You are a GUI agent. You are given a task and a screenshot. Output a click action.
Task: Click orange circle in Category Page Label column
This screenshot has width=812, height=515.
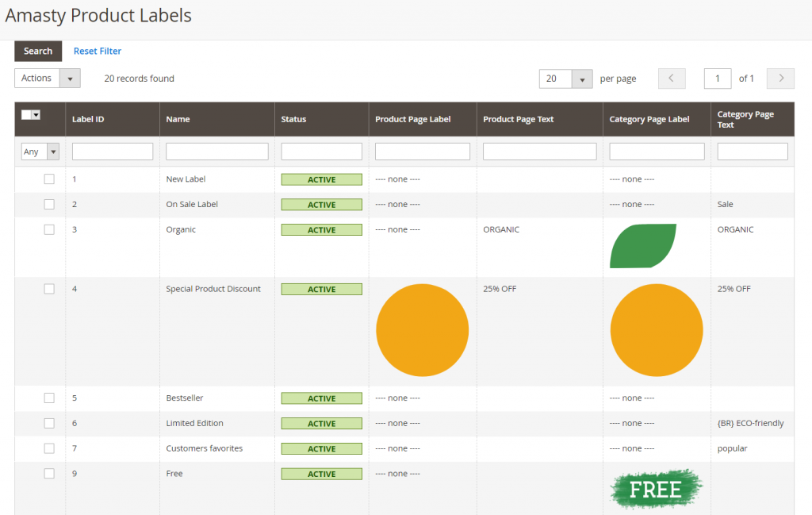click(657, 329)
